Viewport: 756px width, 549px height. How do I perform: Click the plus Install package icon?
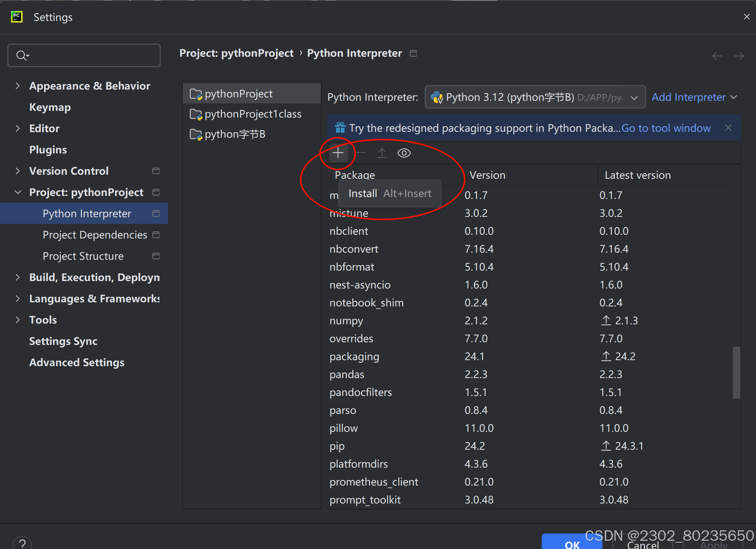pos(338,153)
